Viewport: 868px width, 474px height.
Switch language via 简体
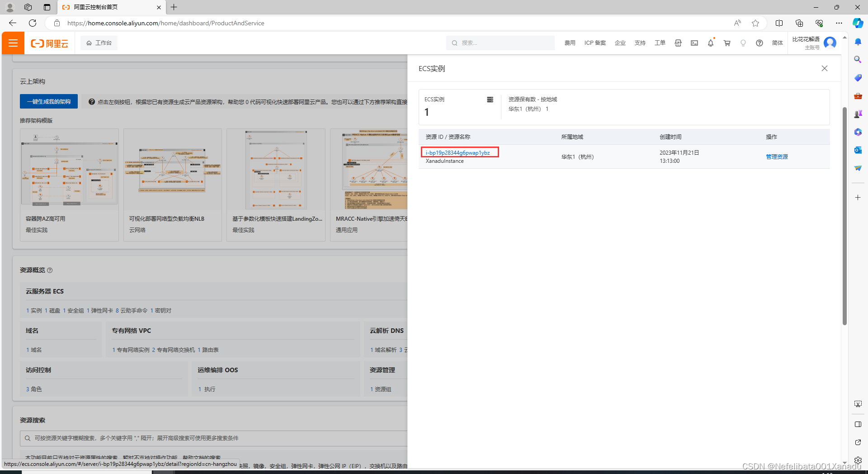click(x=778, y=43)
